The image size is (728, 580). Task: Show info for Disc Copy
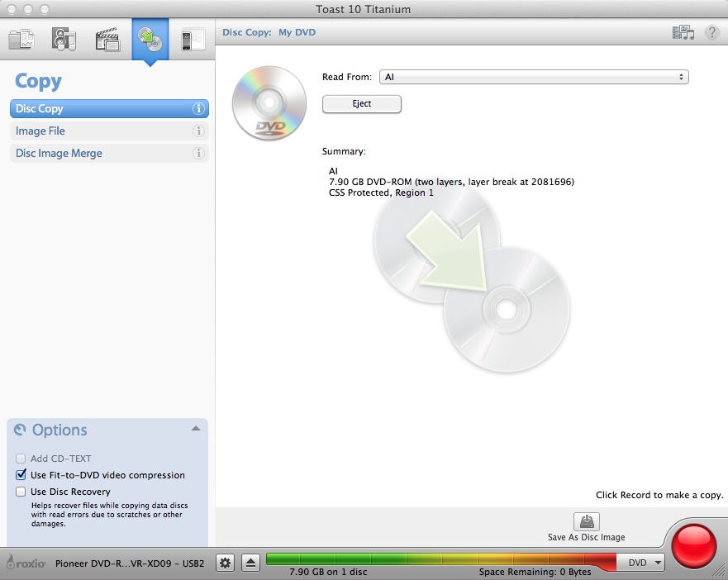pyautogui.click(x=198, y=109)
